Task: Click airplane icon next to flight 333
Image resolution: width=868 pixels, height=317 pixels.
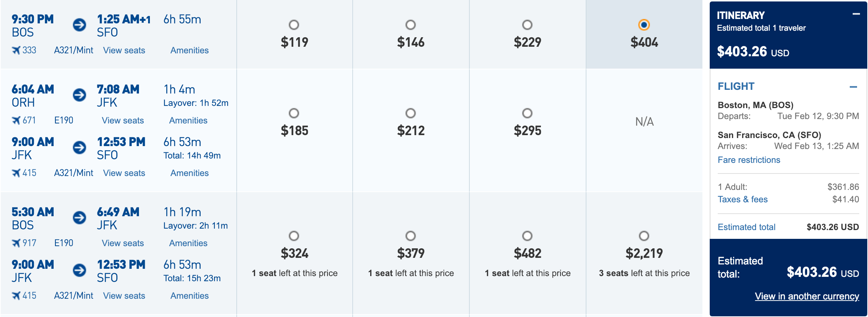Action: click(16, 50)
